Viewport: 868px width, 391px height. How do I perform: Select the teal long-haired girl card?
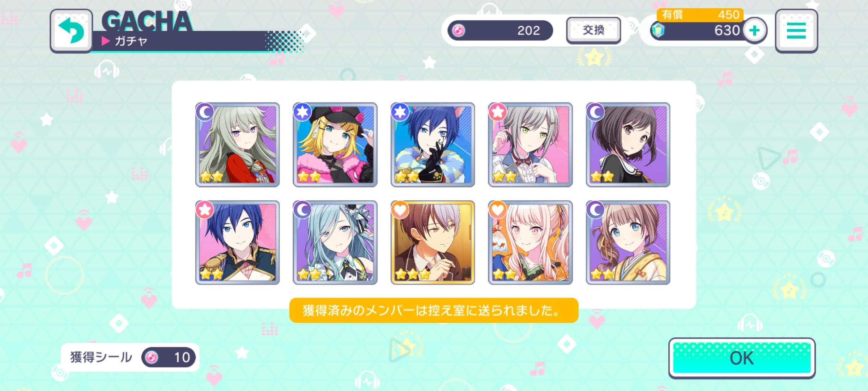(x=335, y=243)
